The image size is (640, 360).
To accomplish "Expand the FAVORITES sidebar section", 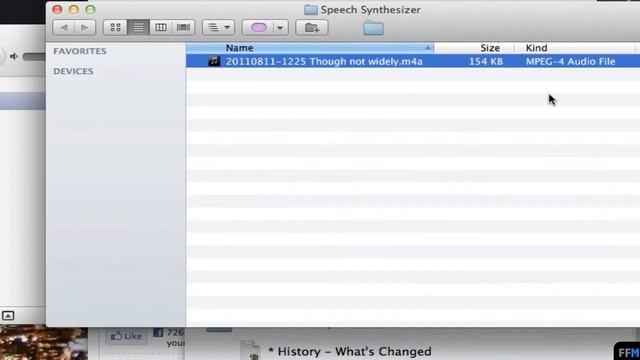I will 80,51.
